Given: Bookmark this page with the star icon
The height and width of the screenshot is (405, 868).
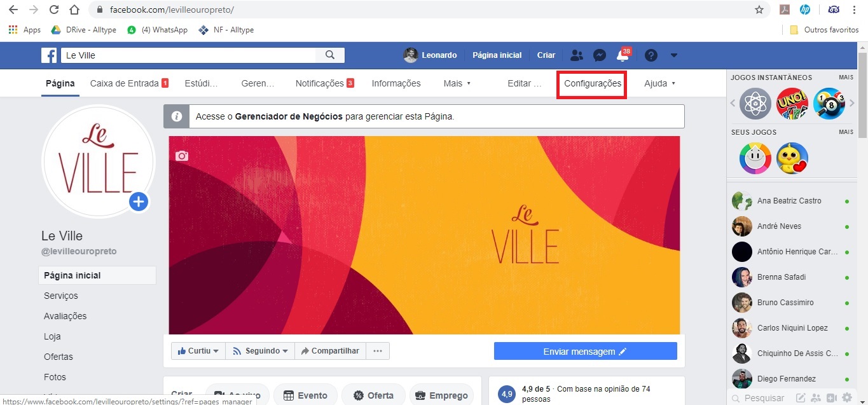Looking at the screenshot, I should 759,10.
